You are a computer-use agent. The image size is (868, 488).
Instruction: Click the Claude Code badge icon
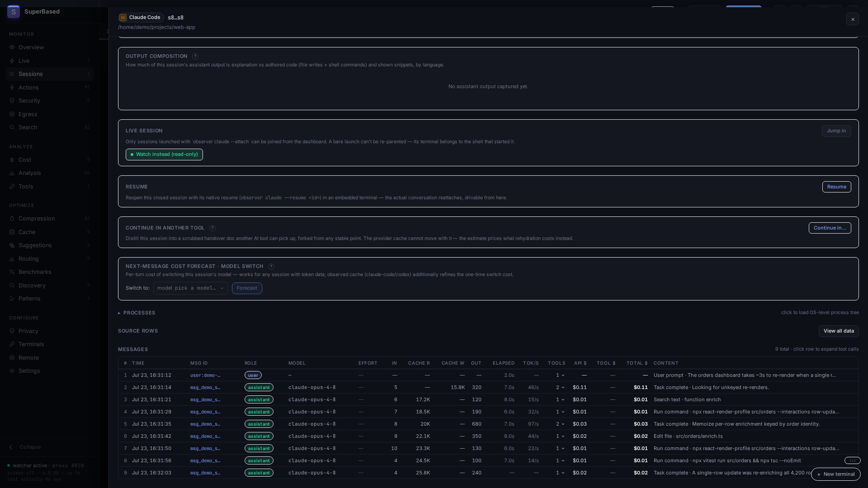(x=123, y=18)
